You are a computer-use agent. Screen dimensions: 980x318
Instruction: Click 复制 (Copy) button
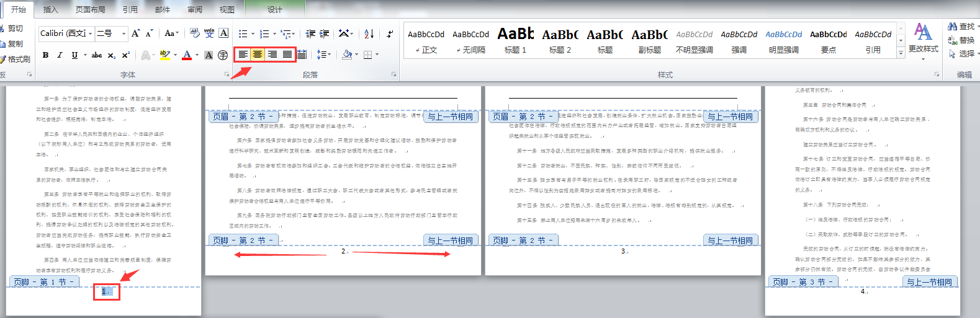coord(12,43)
